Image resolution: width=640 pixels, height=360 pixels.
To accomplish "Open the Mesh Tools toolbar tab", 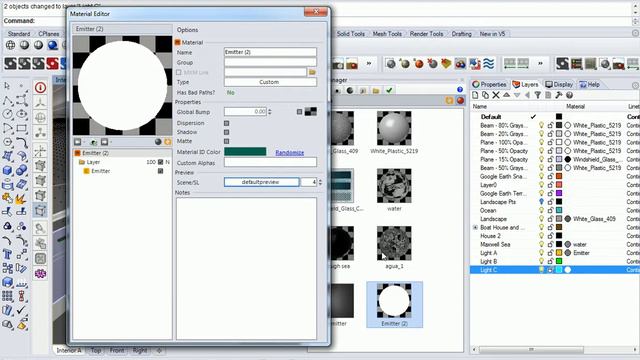I will point(387,34).
